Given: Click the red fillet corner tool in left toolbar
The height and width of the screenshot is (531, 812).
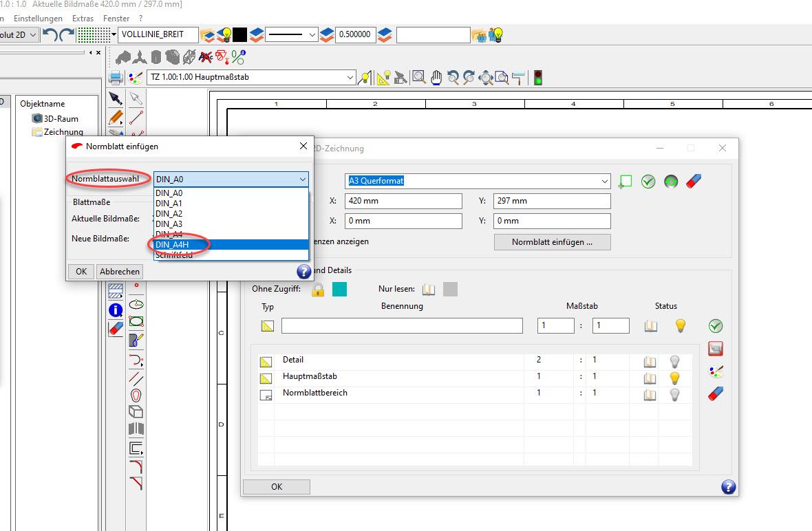Looking at the screenshot, I should (136, 466).
